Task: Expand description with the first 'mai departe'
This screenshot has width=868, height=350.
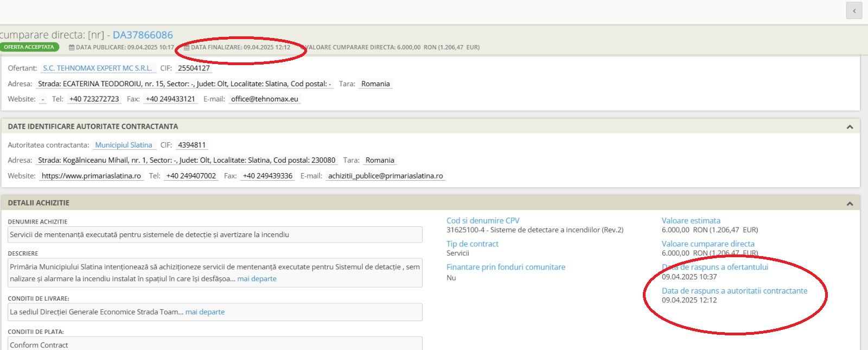Action: 257,279
